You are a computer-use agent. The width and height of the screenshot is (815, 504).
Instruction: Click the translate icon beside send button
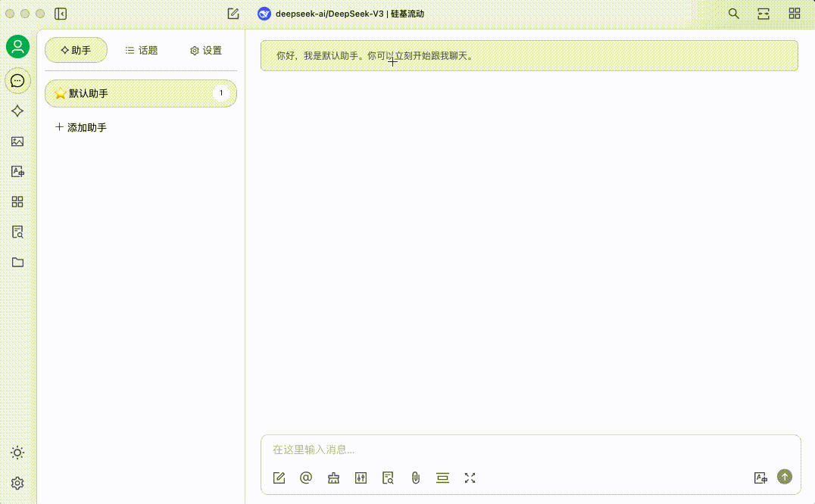760,478
